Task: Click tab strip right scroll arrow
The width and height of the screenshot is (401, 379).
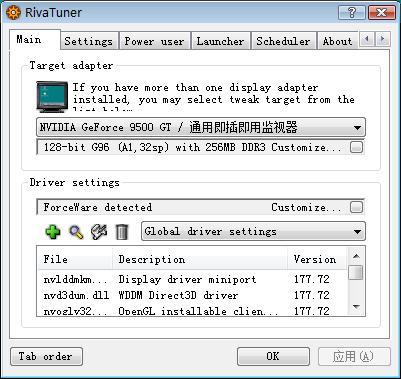Action: 383,39
